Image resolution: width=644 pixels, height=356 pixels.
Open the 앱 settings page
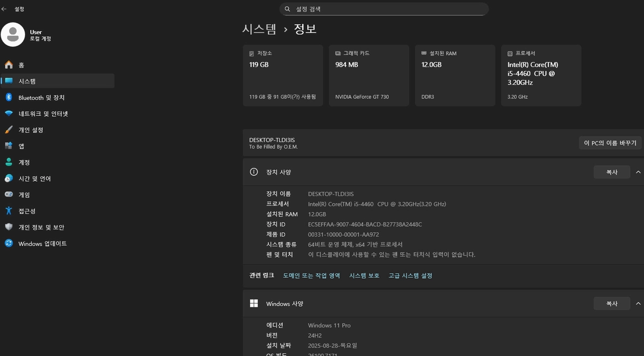[x=58, y=146]
